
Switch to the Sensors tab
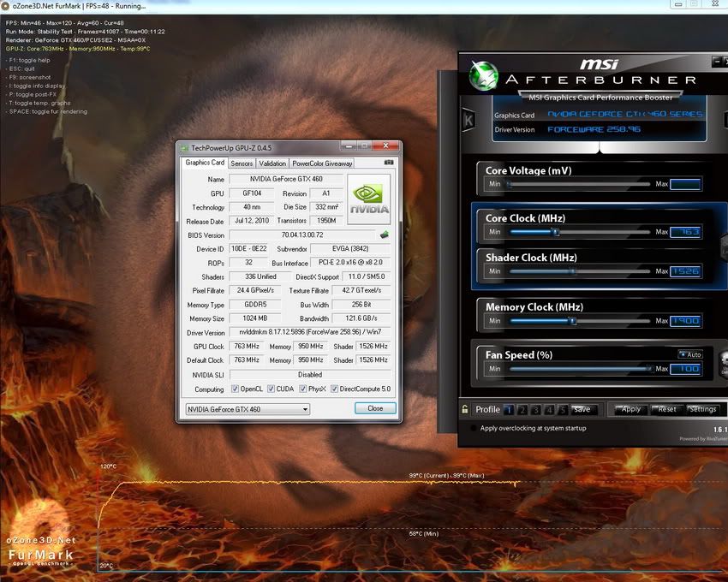tap(242, 163)
